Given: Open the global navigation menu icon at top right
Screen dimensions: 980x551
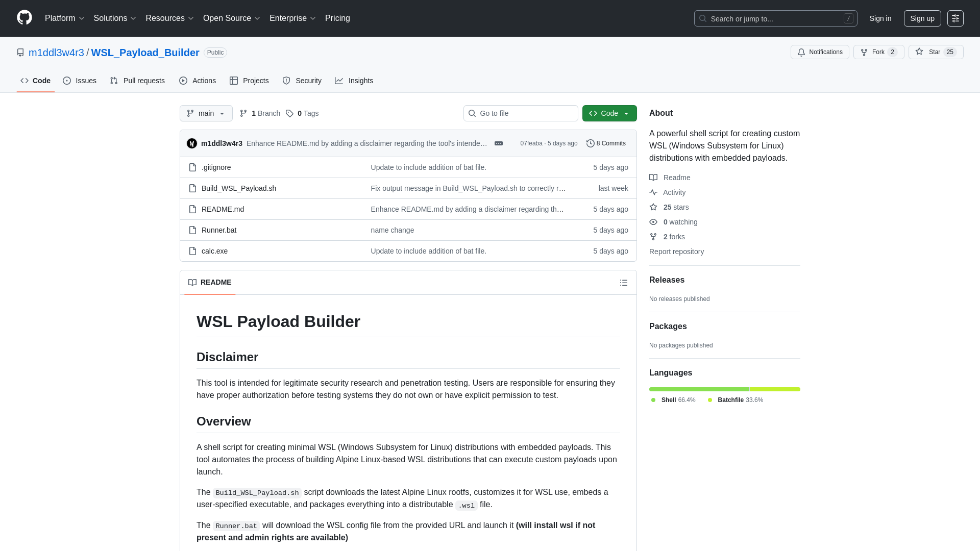Looking at the screenshot, I should pyautogui.click(x=955, y=18).
